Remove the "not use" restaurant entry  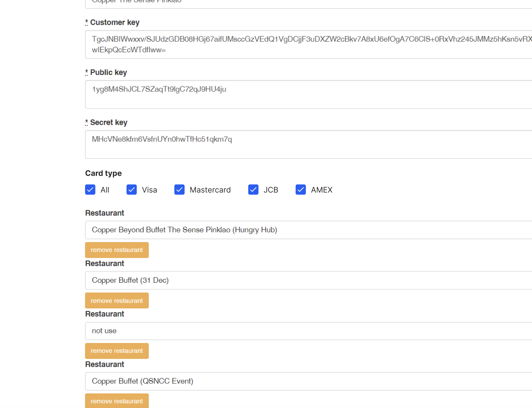117,351
